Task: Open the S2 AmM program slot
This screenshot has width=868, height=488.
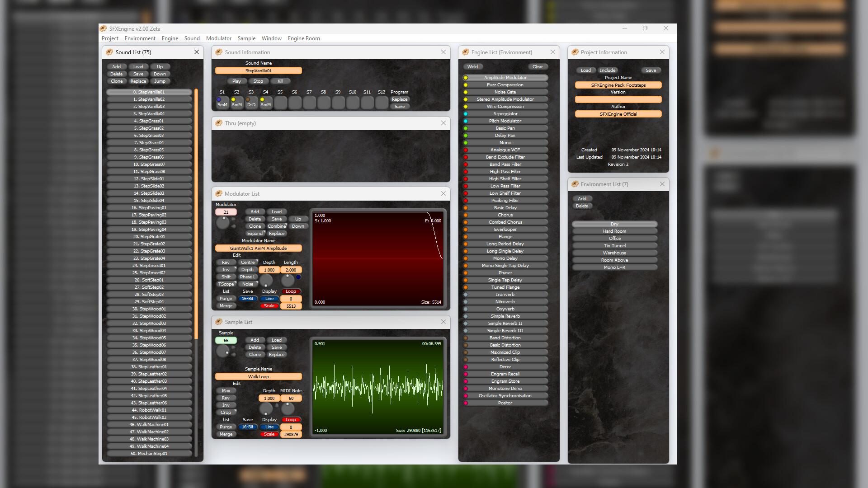Action: pyautogui.click(x=236, y=103)
